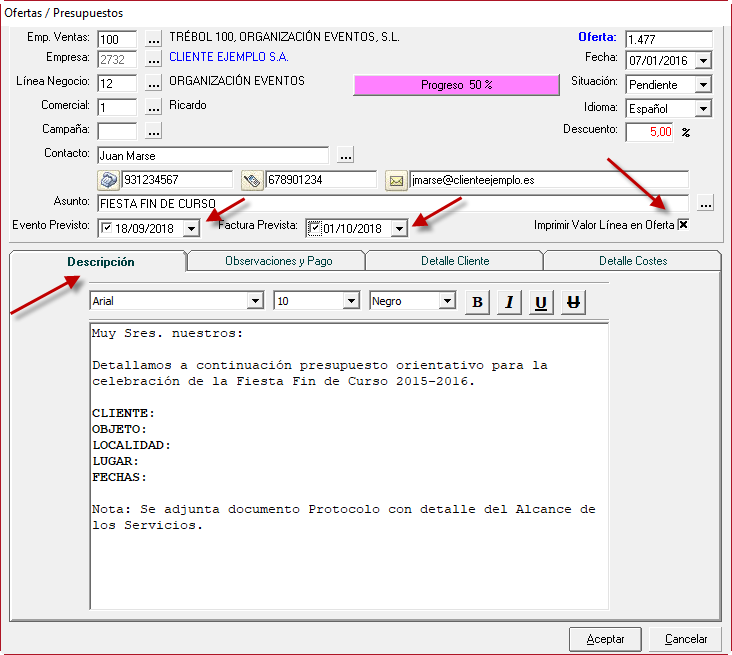This screenshot has height=655, width=732.
Task: Click the mobile phone icon button
Action: click(252, 180)
